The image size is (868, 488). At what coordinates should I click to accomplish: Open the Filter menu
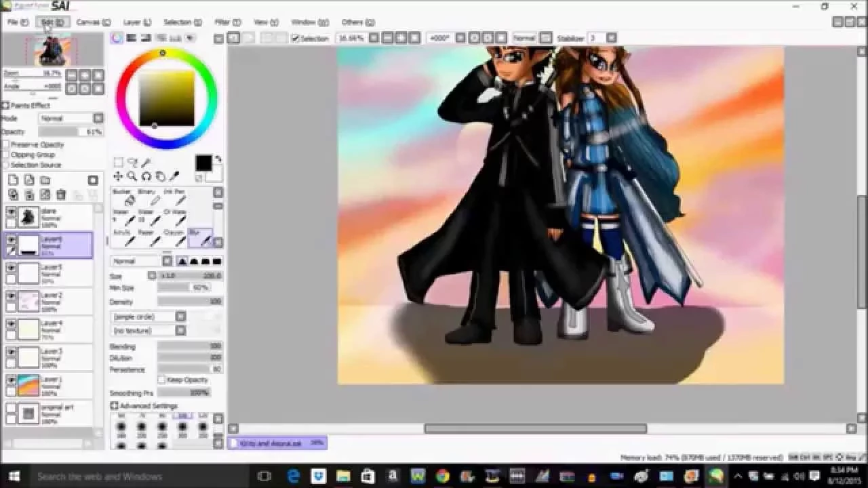click(227, 22)
